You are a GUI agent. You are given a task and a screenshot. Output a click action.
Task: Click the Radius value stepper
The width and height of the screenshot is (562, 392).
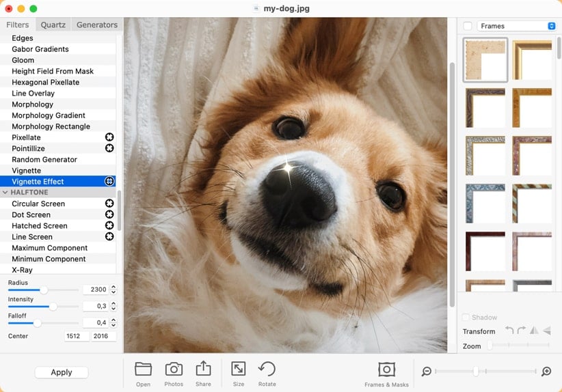coord(113,290)
